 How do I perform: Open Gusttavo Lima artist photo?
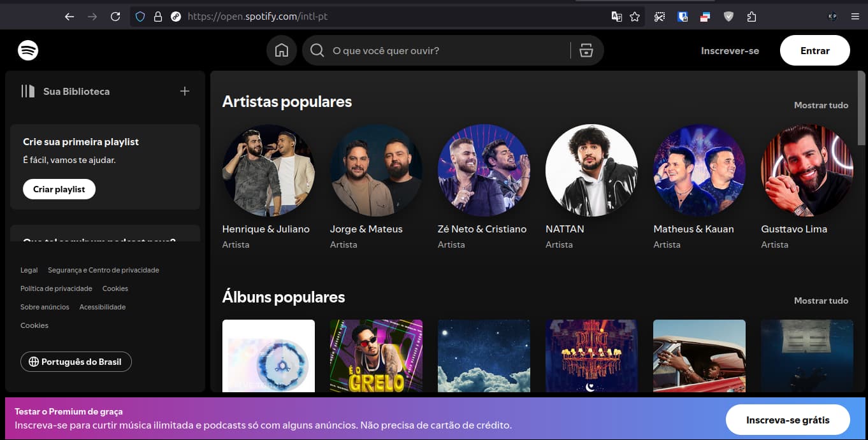pyautogui.click(x=807, y=170)
